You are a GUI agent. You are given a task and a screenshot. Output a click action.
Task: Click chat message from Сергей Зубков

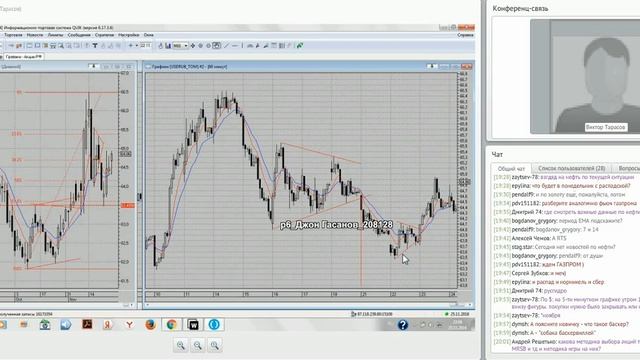coord(530,273)
